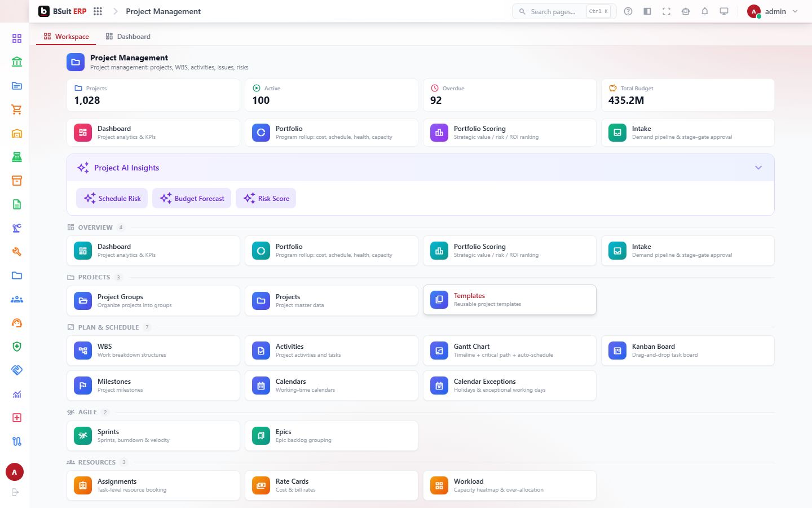Open the robotic arm manufacturing sidebar icon
The image size is (812, 508).
pyautogui.click(x=17, y=228)
